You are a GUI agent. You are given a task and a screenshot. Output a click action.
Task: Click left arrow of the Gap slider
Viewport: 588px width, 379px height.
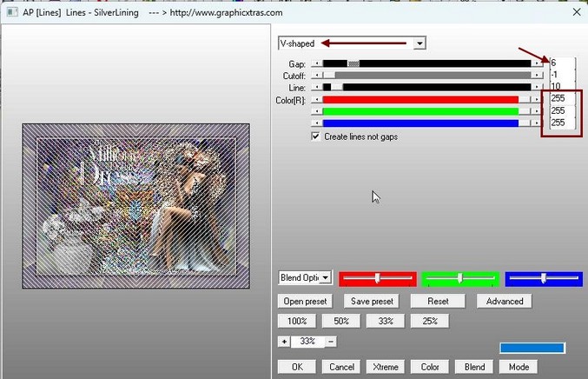click(x=316, y=63)
